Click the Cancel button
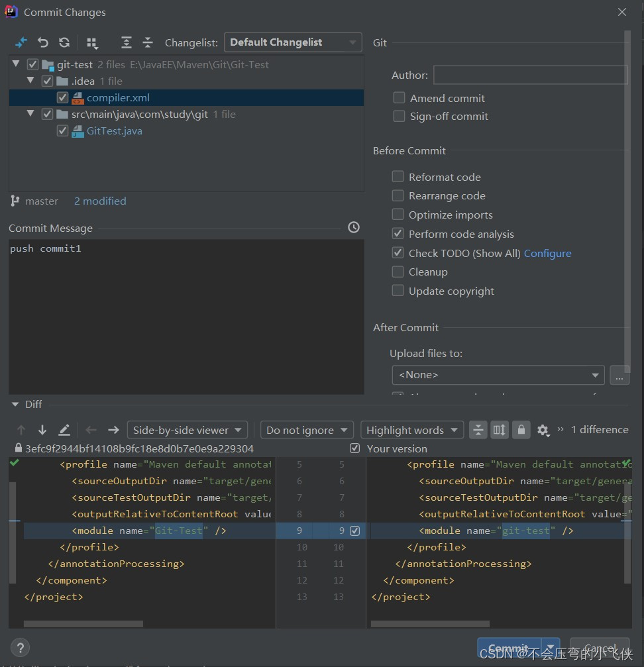644x667 pixels. 600,648
